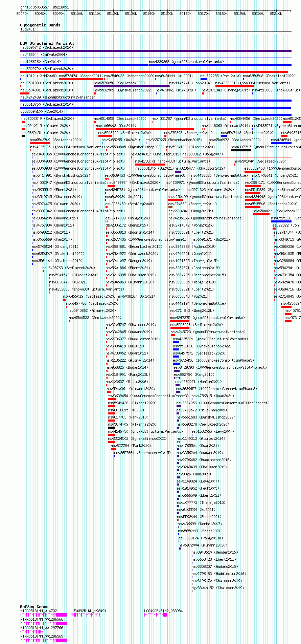The height and width of the screenshot is (644, 301).
Task: Click KIAA0513|NM_001286566 gene label
Action: pos(42,620)
